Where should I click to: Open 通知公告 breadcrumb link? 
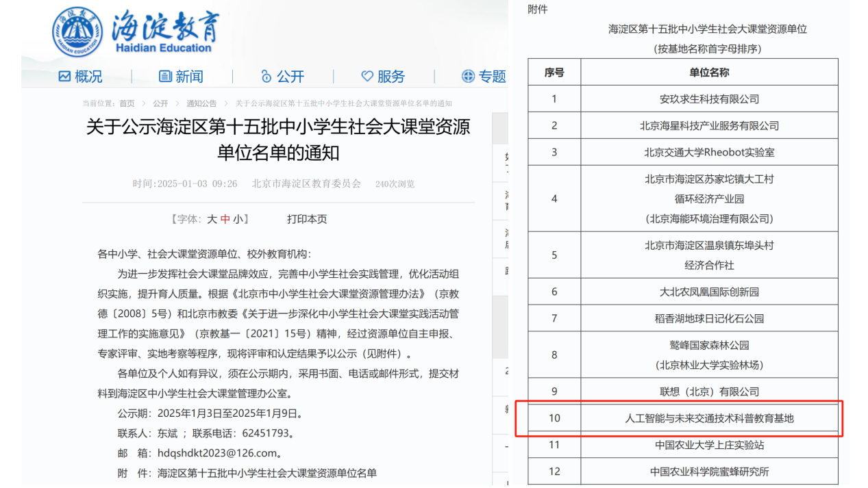(201, 103)
